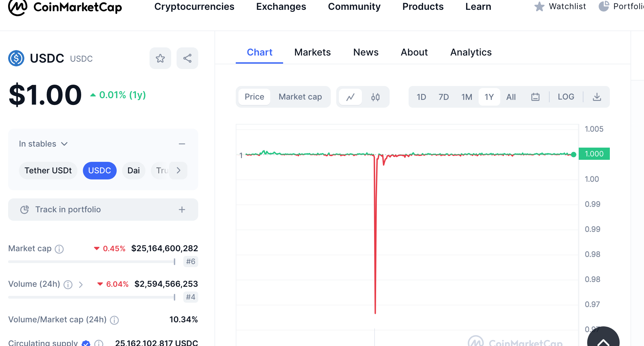Screen dimensions: 644x346
Task: Click scroll-to-top arrow button
Action: point(603,339)
